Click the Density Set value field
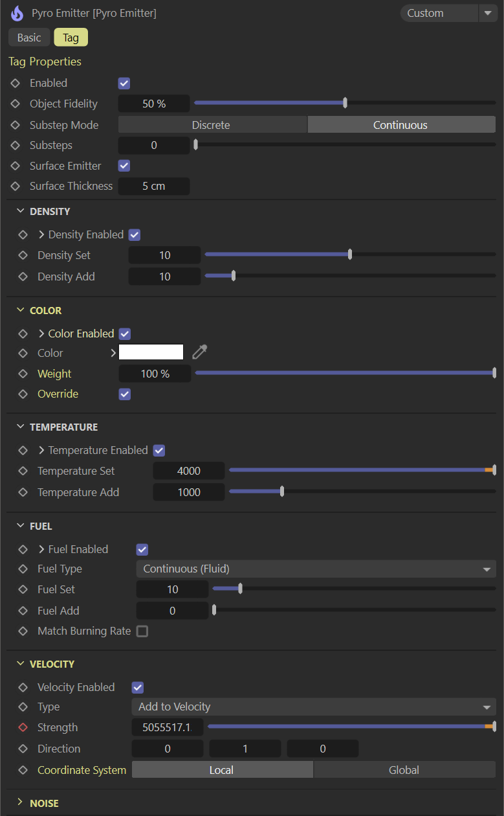The width and height of the screenshot is (504, 816). (x=164, y=255)
